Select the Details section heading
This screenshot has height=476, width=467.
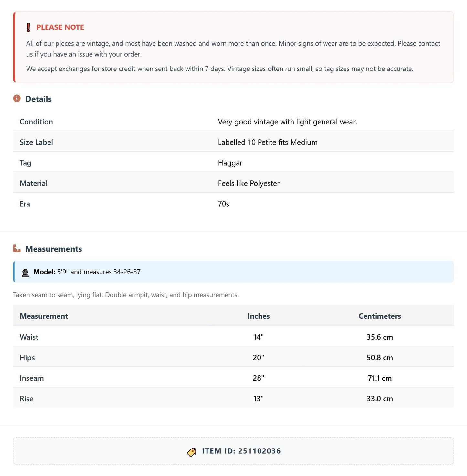click(38, 99)
